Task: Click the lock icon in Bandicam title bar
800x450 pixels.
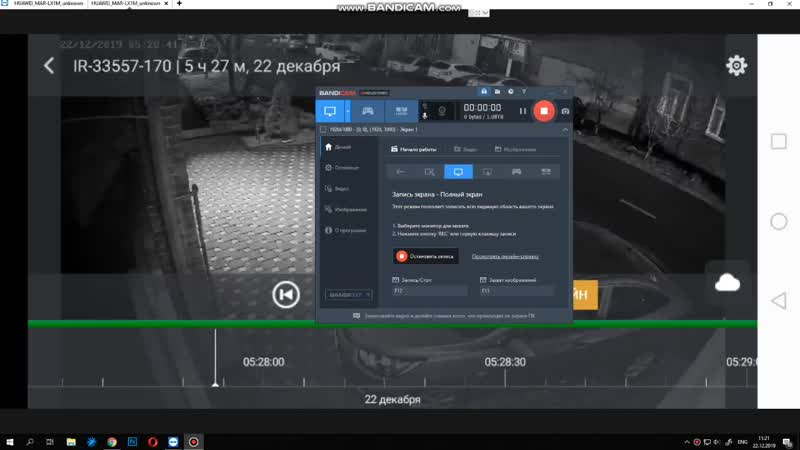Action: (484, 92)
